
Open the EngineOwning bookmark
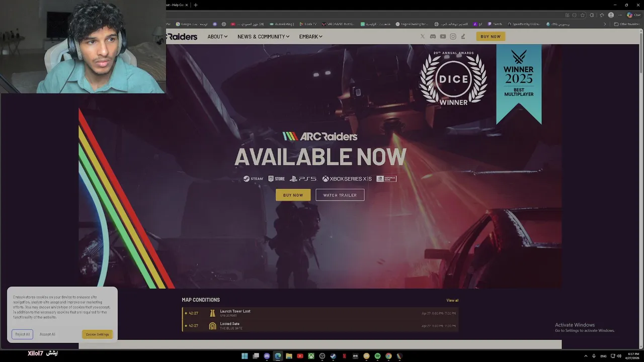[x=412, y=24]
